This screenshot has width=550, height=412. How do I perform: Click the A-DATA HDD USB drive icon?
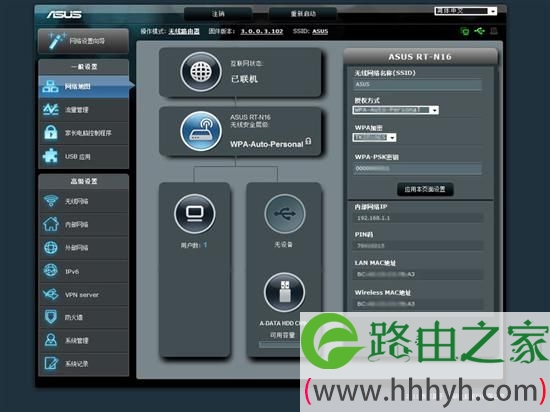(x=284, y=292)
